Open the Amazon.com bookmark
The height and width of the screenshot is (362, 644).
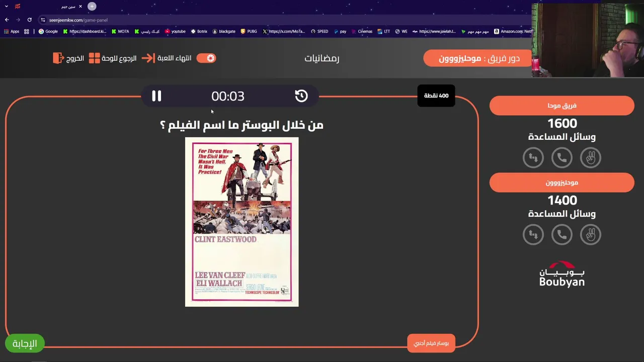coord(513,31)
